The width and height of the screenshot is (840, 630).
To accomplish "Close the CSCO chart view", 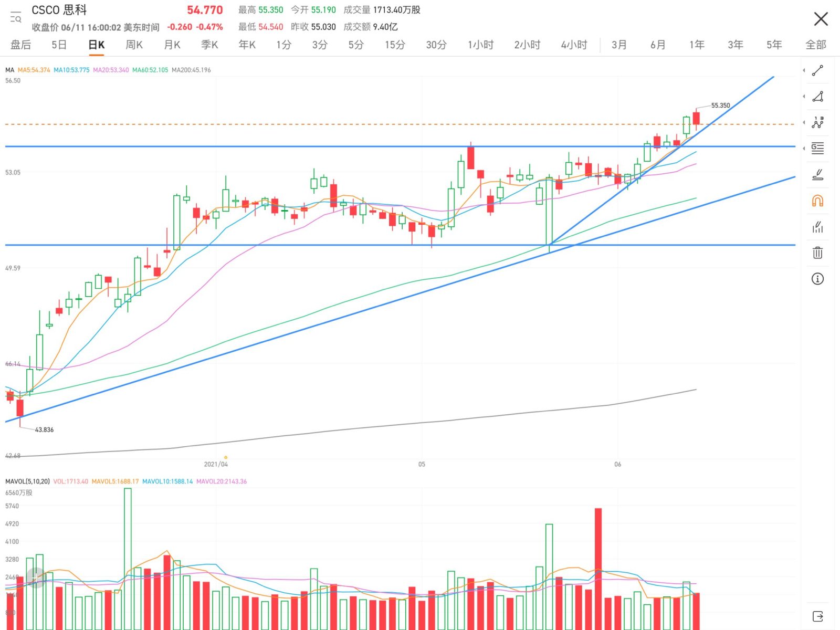I will [821, 19].
